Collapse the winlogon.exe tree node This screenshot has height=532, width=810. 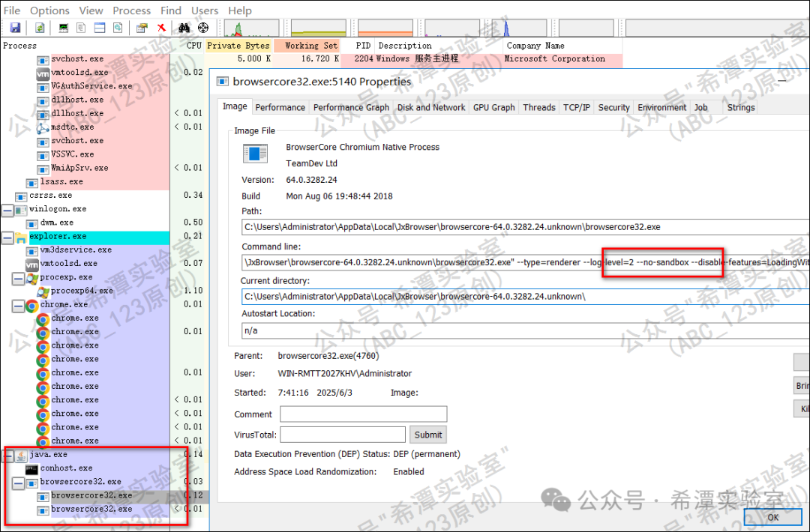7,210
